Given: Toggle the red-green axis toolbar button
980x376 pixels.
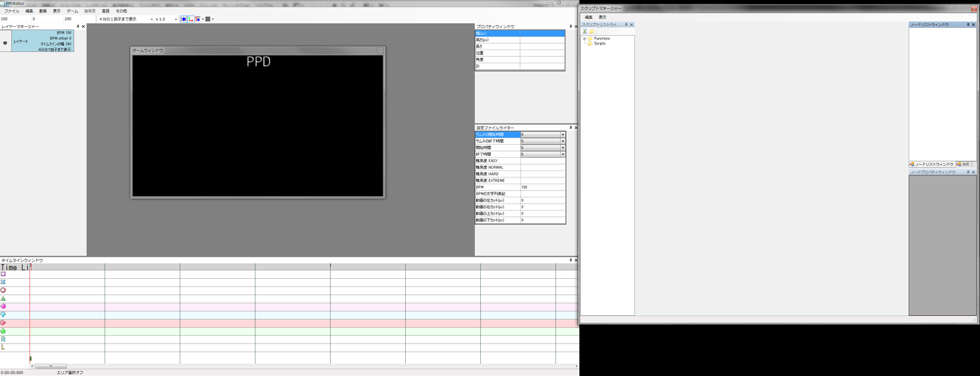Looking at the screenshot, I should (191, 19).
